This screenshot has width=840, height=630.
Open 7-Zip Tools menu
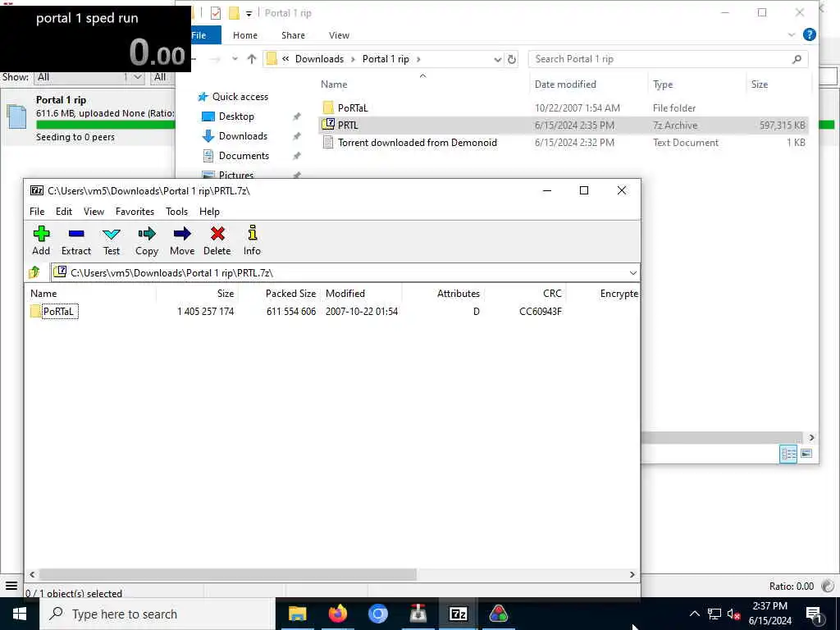pos(177,212)
